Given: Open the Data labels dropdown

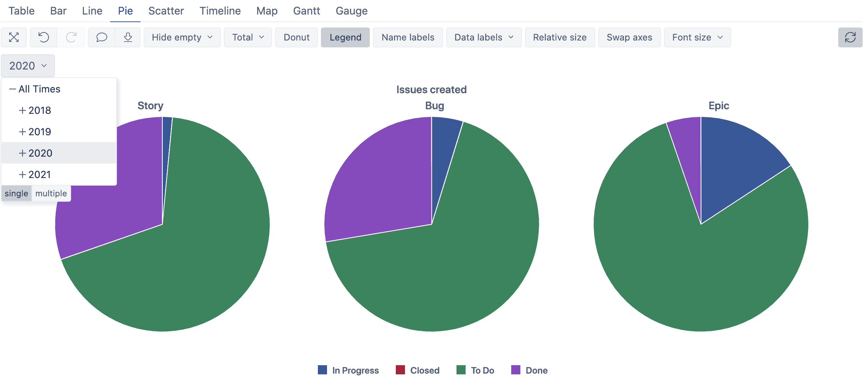Looking at the screenshot, I should point(483,37).
